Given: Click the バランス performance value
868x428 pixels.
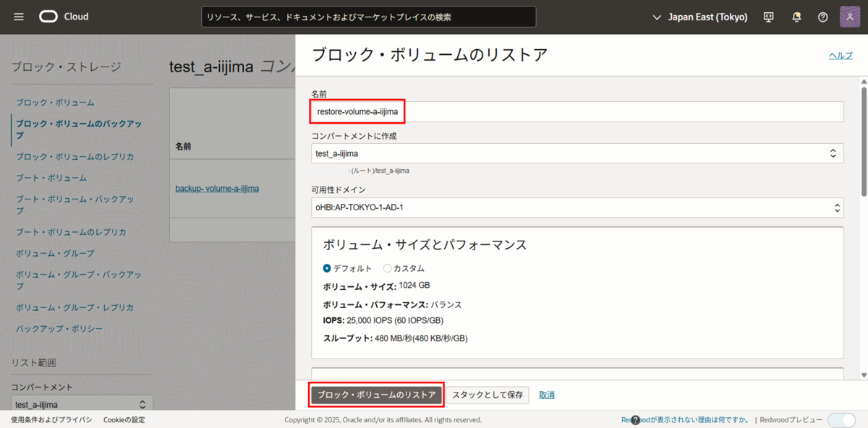Looking at the screenshot, I should coord(446,304).
